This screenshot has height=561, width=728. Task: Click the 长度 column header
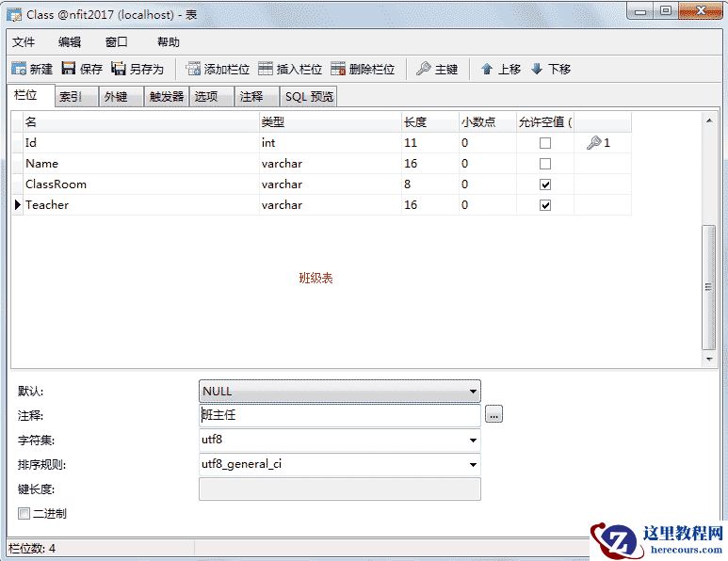point(430,122)
